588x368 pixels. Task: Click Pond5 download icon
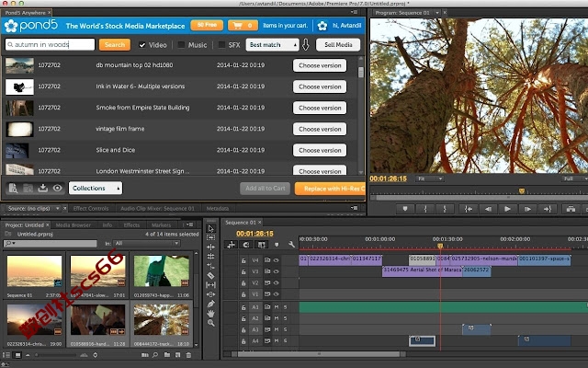pyautogui.click(x=43, y=188)
